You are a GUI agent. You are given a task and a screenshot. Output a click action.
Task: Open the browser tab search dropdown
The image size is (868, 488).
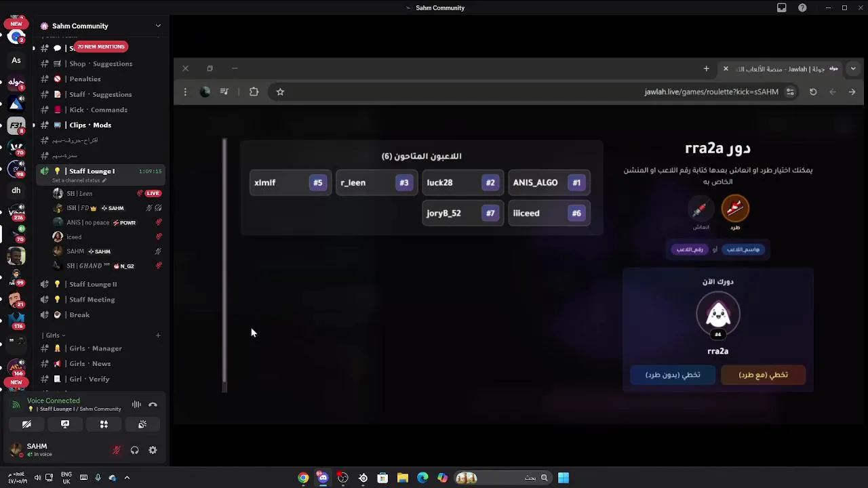click(853, 68)
